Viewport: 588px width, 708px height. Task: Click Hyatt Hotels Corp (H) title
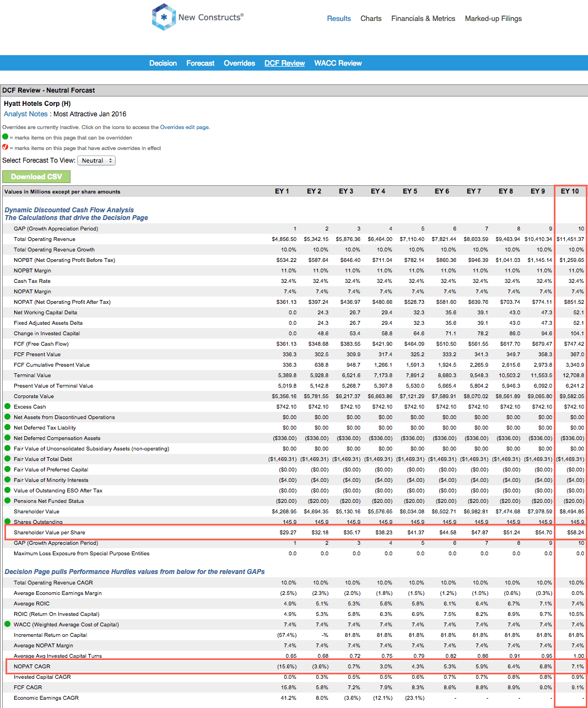(x=37, y=104)
